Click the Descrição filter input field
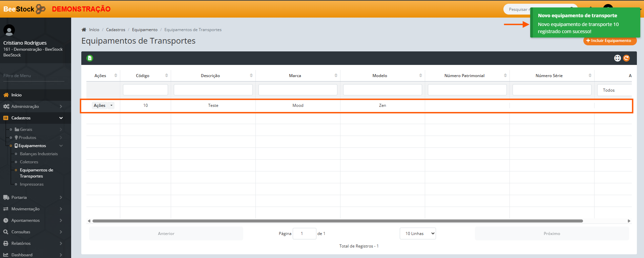This screenshot has width=644, height=258. tap(213, 90)
